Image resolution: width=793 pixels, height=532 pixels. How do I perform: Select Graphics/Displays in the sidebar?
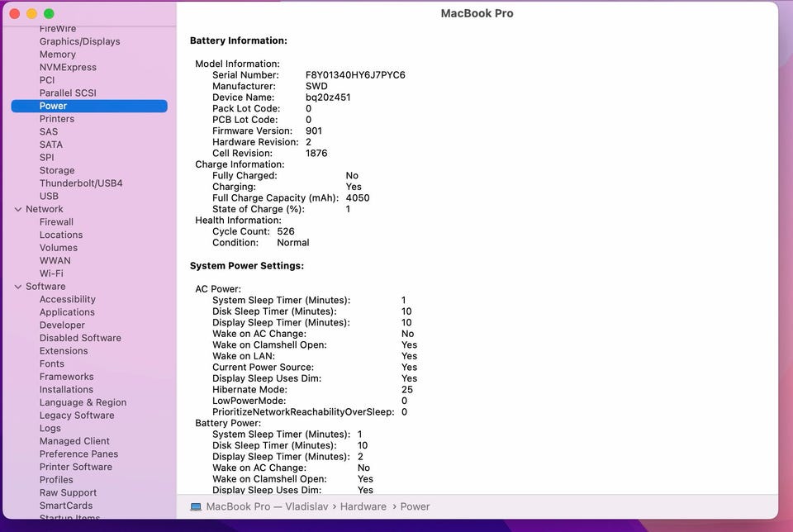[80, 41]
